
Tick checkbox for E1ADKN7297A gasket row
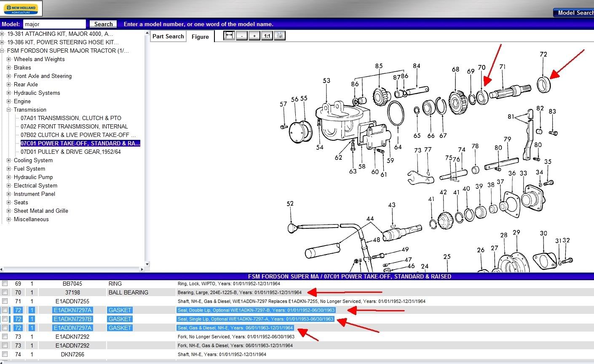click(x=5, y=310)
